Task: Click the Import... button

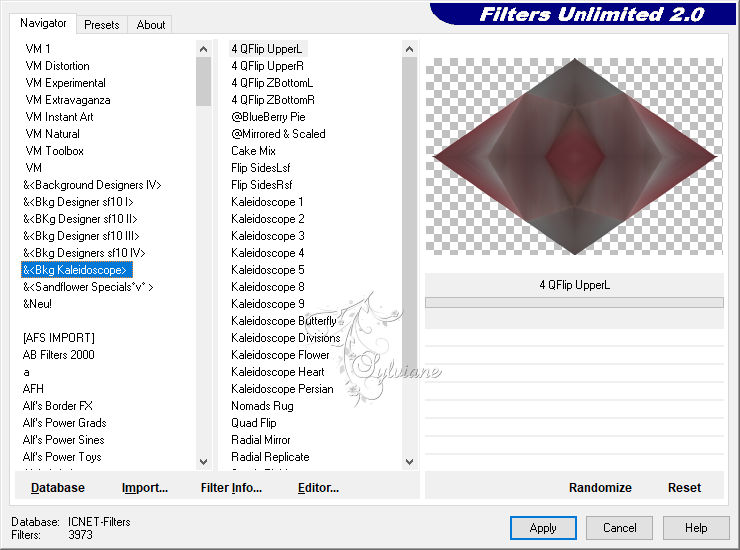Action: [145, 488]
